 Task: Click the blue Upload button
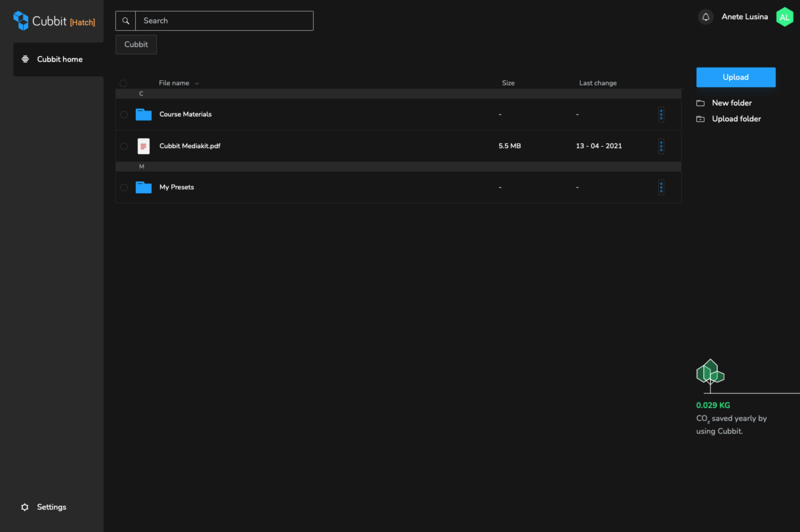click(x=736, y=77)
